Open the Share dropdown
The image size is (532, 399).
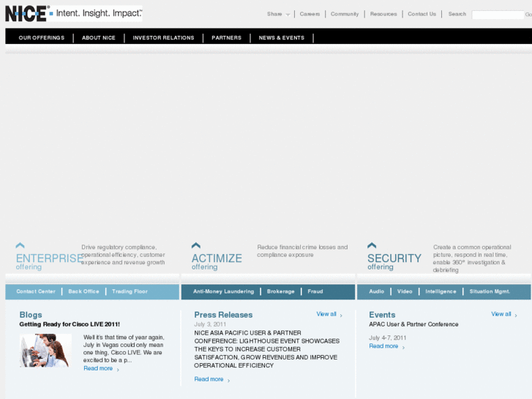click(x=278, y=14)
